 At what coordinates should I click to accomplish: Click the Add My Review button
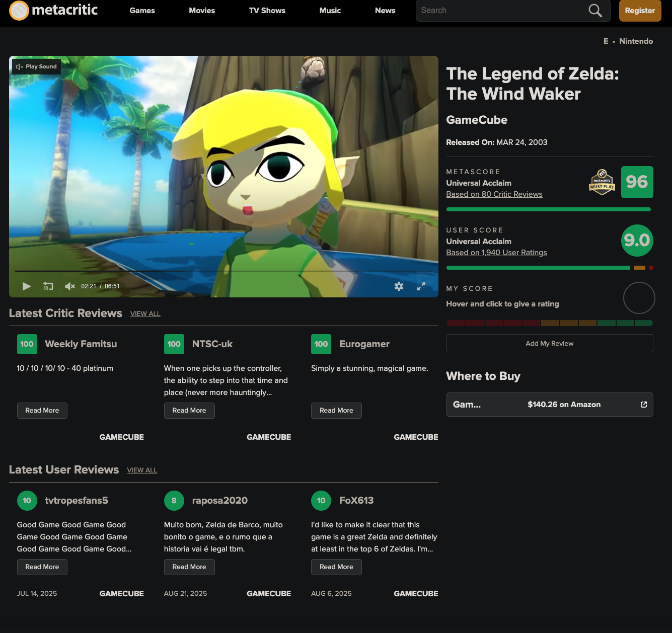(x=550, y=343)
